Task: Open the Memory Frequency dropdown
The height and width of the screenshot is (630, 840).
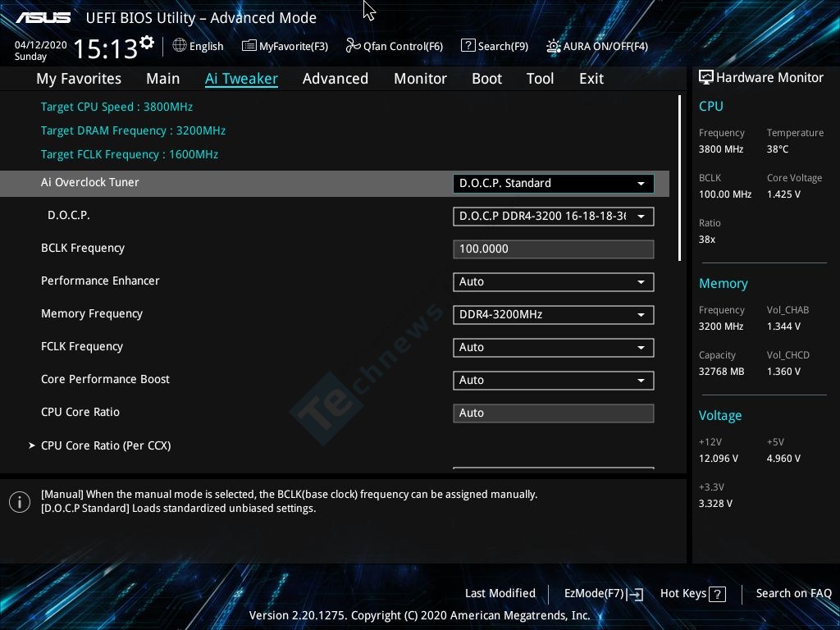Action: (x=554, y=315)
